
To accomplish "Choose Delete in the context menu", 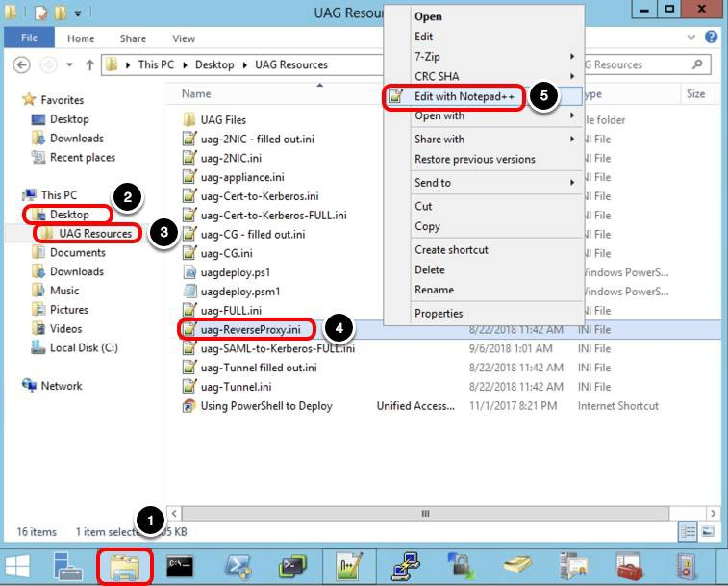I will [483, 270].
